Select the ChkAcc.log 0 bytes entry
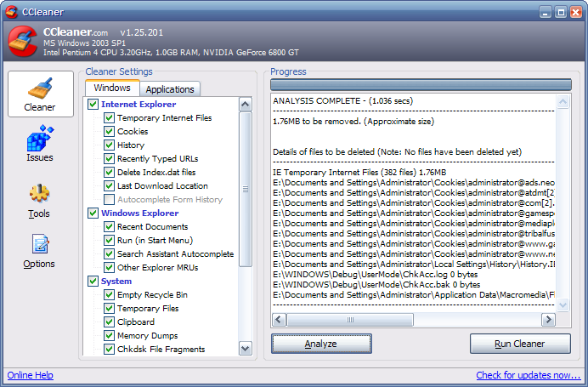 (x=375, y=275)
